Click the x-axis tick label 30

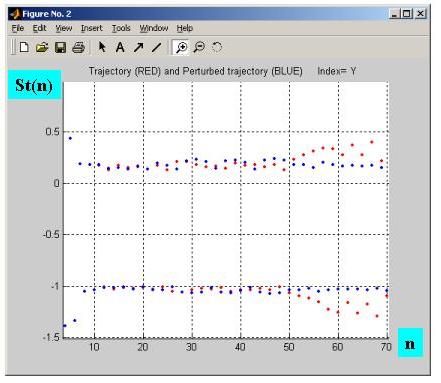coord(191,347)
